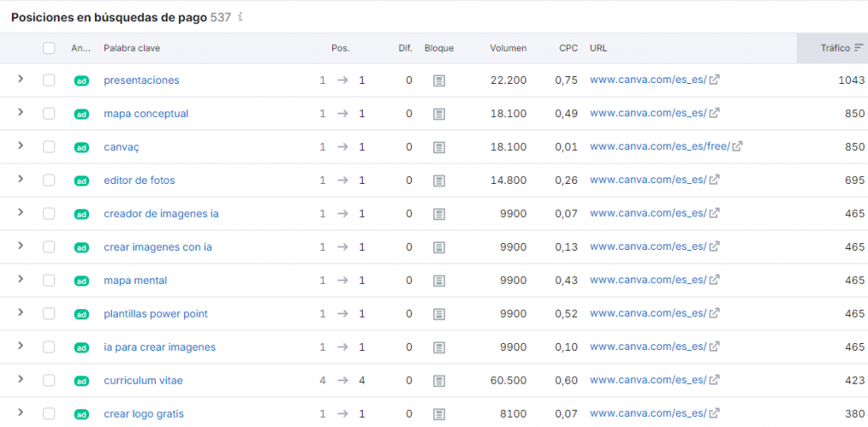Expand the crear imagenes con ia row
The image size is (868, 427).
tap(20, 245)
